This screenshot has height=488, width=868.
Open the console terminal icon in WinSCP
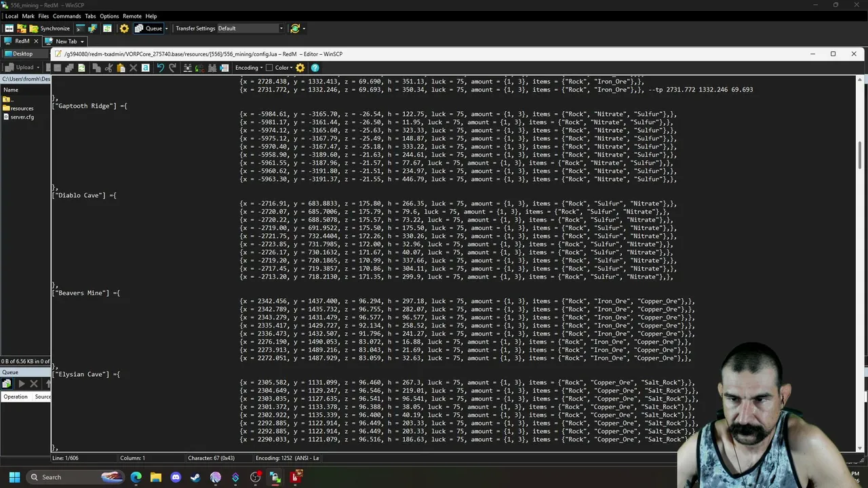click(x=80, y=28)
